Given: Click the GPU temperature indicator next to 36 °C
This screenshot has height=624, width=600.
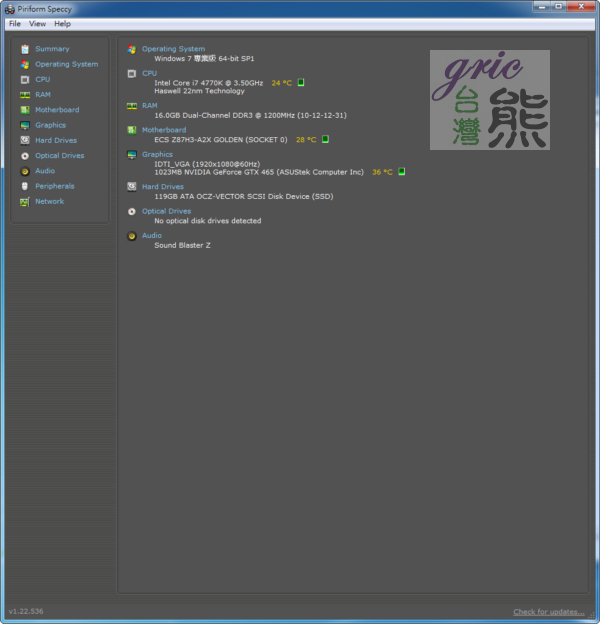Looking at the screenshot, I should [x=402, y=172].
